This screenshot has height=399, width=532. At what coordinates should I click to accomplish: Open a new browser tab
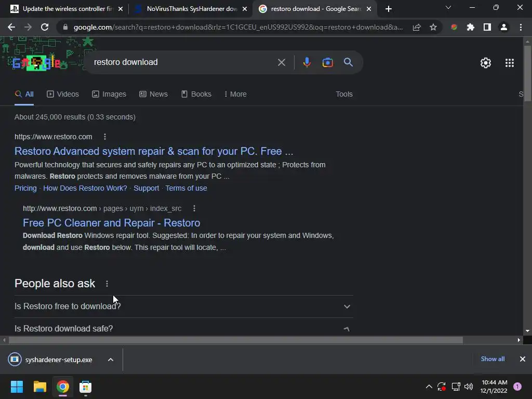point(389,9)
